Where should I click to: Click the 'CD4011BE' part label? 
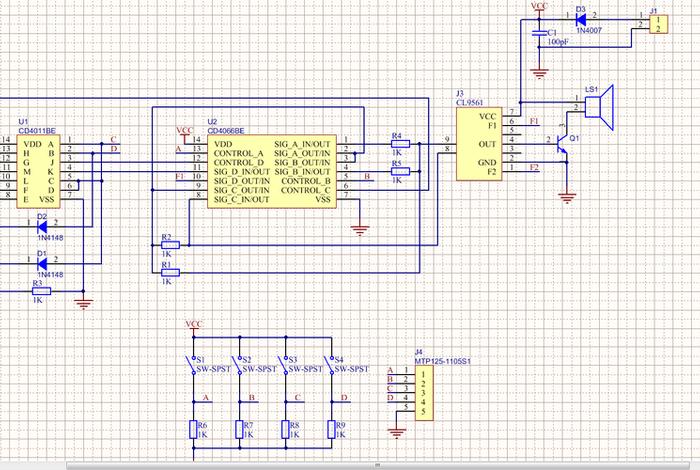click(x=37, y=131)
